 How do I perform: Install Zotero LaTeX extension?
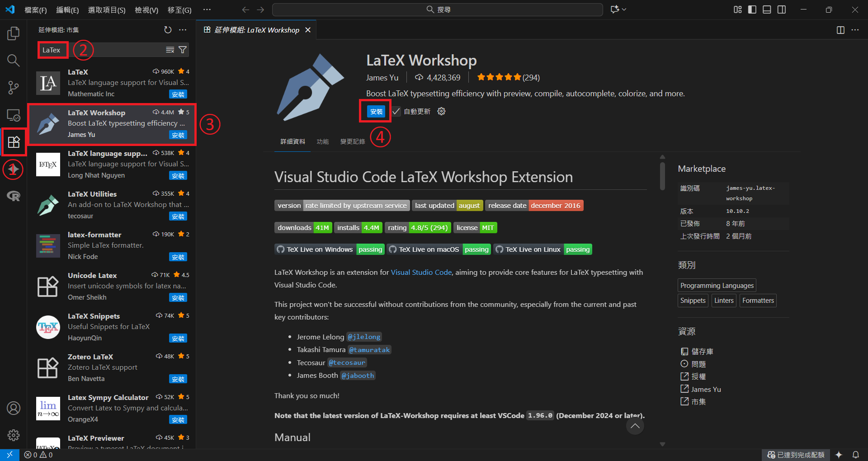[178, 379]
